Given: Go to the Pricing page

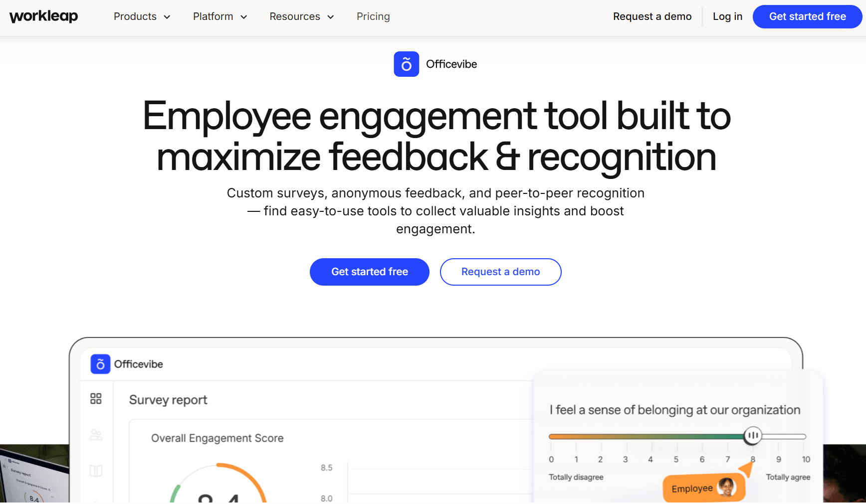Looking at the screenshot, I should [373, 16].
